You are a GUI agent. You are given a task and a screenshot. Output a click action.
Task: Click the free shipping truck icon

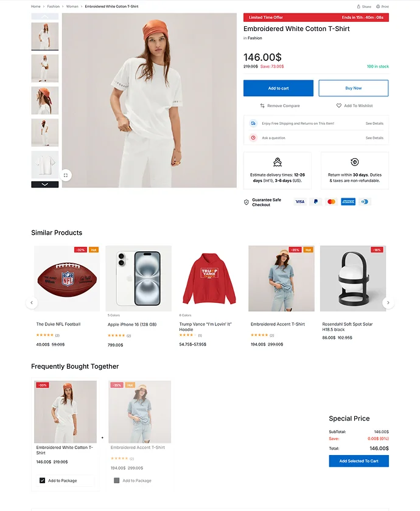(x=253, y=123)
